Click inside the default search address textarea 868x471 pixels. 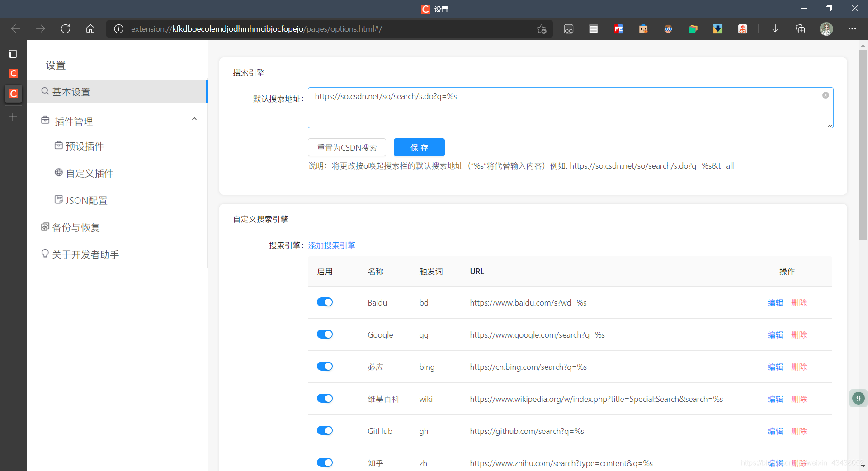(571, 108)
